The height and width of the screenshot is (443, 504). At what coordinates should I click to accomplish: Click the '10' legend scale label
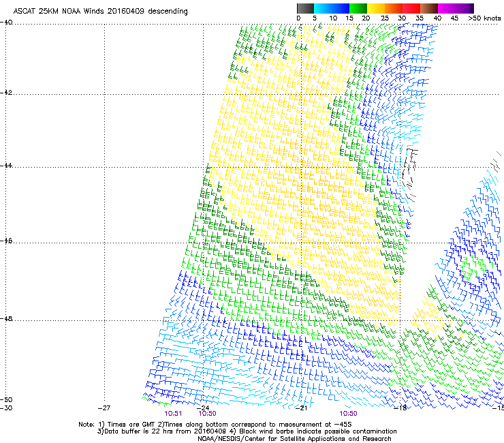point(333,18)
